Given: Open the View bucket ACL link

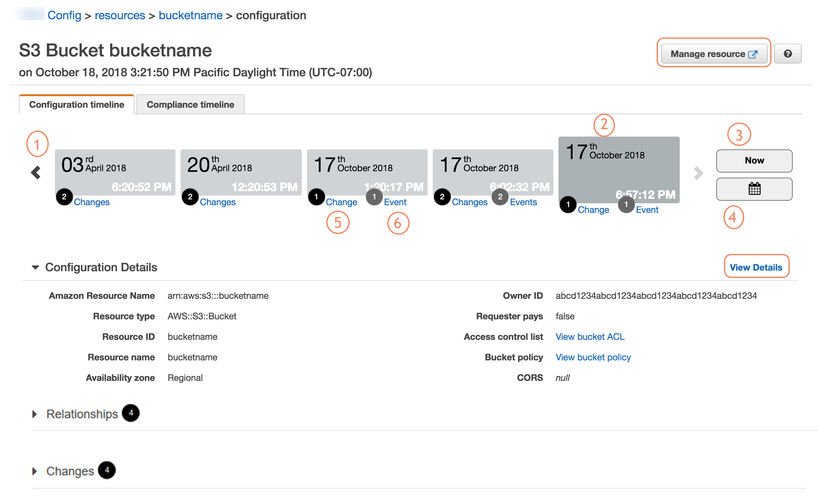Looking at the screenshot, I should pyautogui.click(x=590, y=337).
